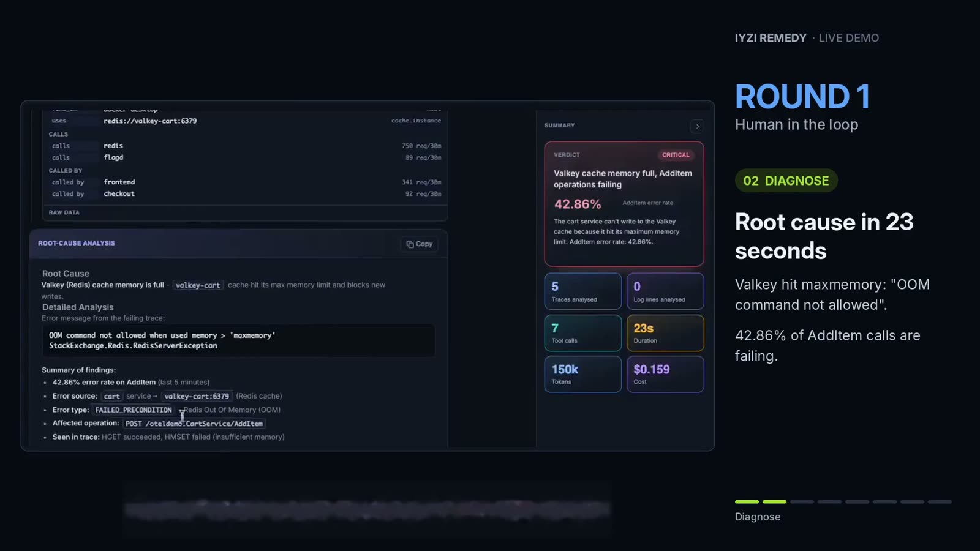The image size is (980, 551).
Task: Click the Log lines analysed card
Action: 665,291
